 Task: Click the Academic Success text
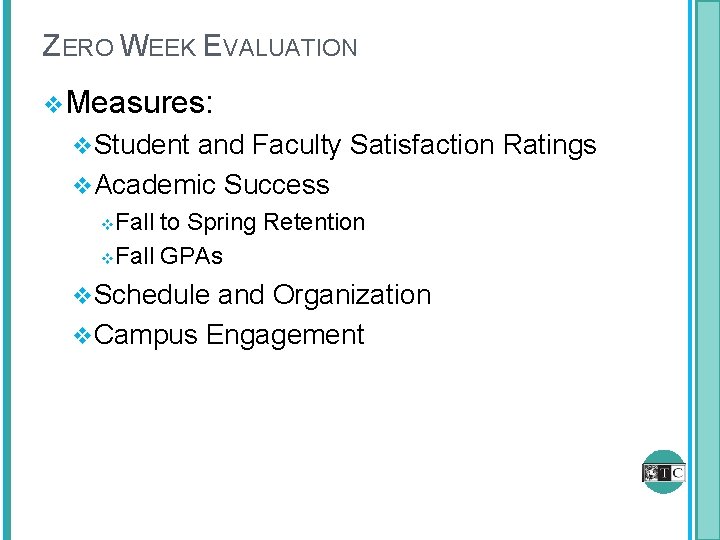point(213,185)
